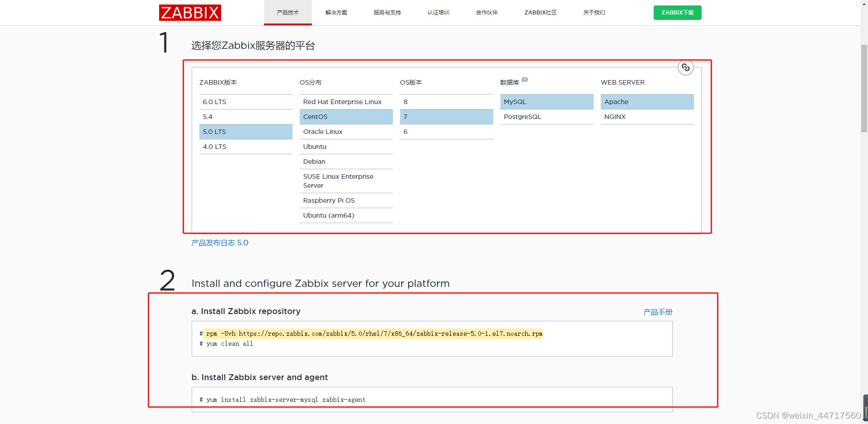Open the 关于我们 menu

click(594, 13)
